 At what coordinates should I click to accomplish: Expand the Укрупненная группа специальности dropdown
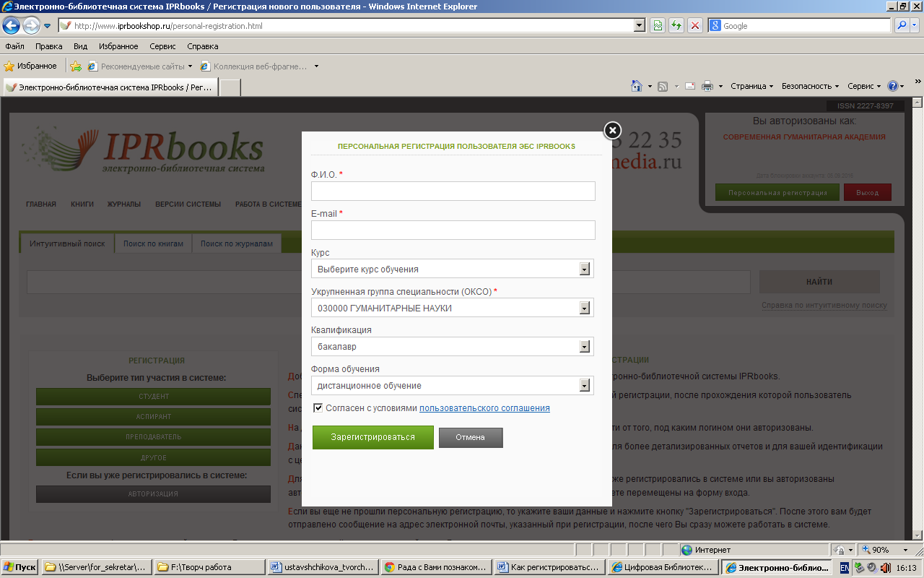[585, 309]
